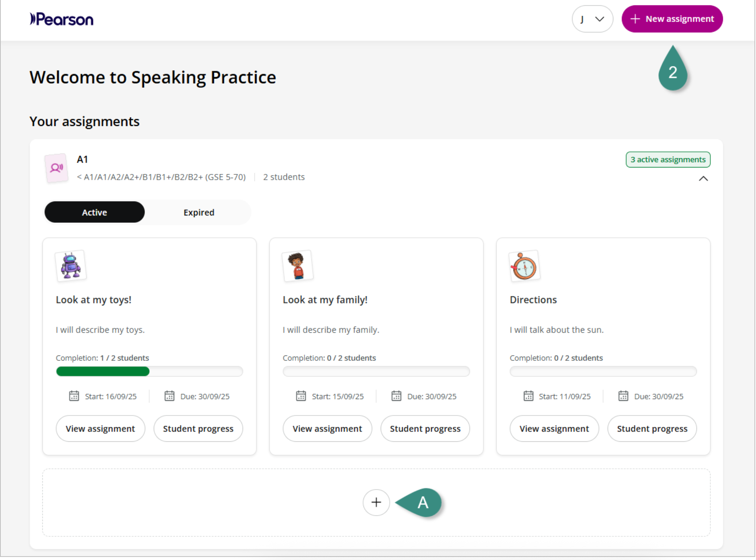Image resolution: width=756 pixels, height=560 pixels.
Task: Click due date calendar icon for Directions
Action: point(623,396)
